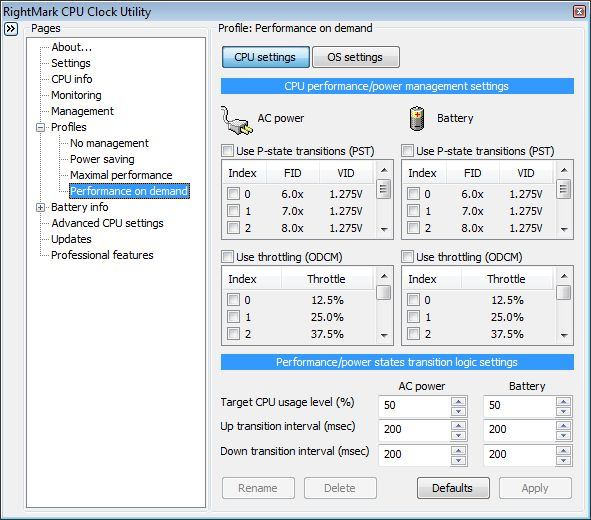Click the Defaults button
Screen dimensions: 591x520
(453, 488)
